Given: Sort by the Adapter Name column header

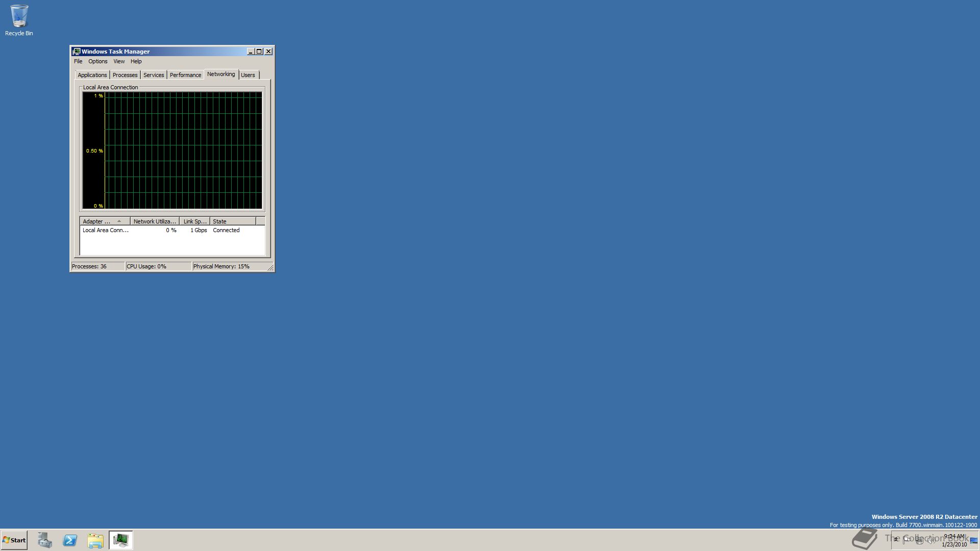Looking at the screenshot, I should 105,221.
